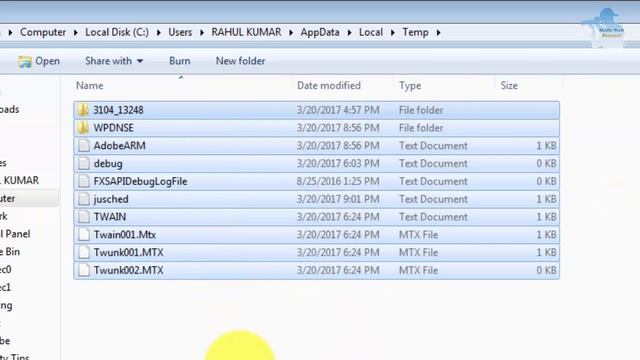
Task: Expand the arrow before Computer in breadcrumb
Action: tap(10, 32)
